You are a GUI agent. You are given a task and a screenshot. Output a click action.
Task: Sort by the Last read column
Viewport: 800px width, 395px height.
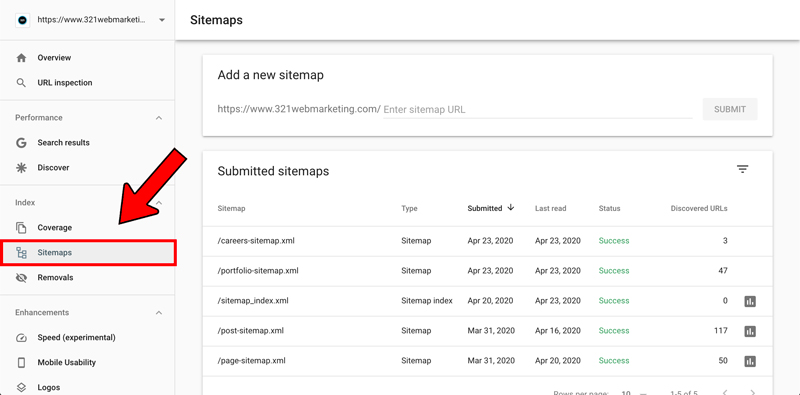[x=551, y=208]
